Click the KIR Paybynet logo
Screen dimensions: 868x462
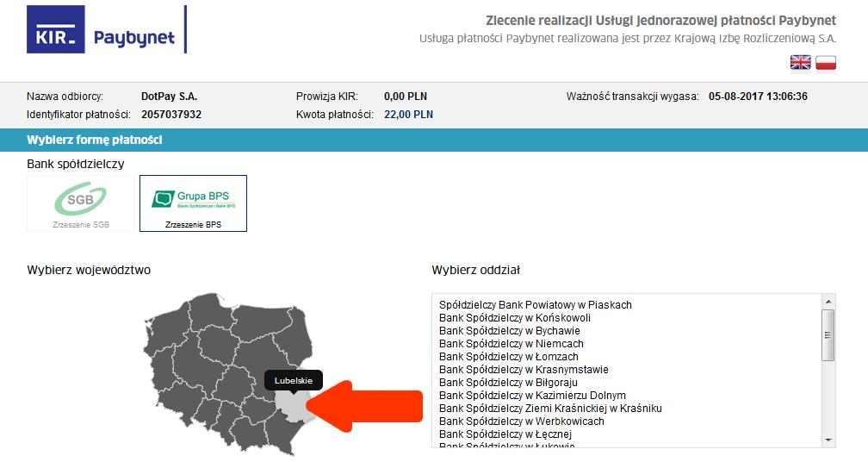(x=107, y=29)
